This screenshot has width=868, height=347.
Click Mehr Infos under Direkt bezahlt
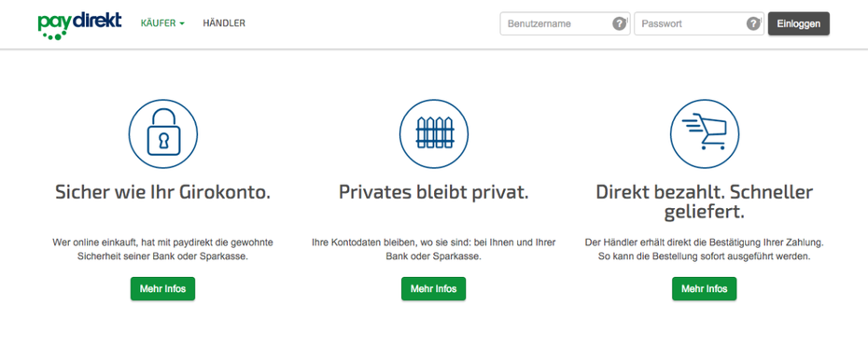(x=704, y=289)
